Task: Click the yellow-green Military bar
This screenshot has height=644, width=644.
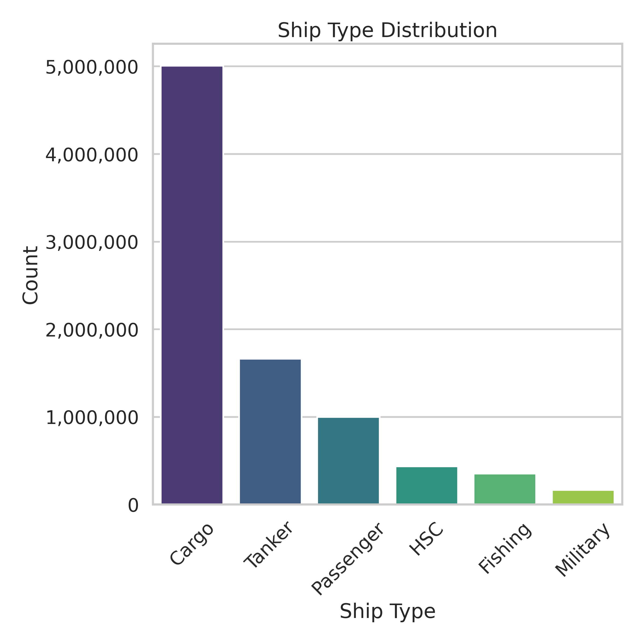Action: 583,497
